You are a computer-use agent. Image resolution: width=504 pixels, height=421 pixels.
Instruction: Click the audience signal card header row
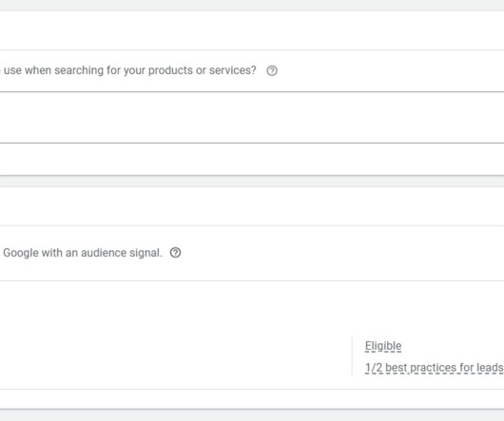tap(252, 206)
